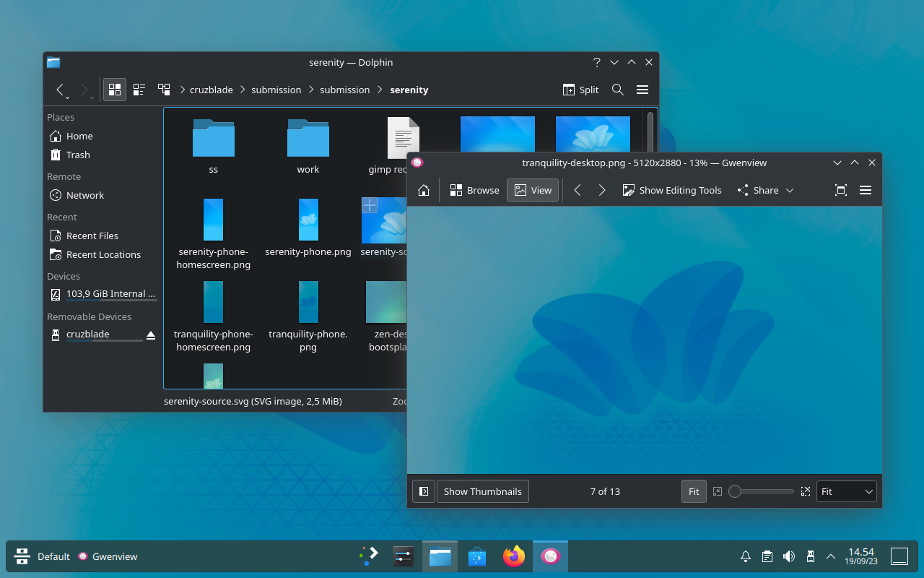Open the Fit zoom dropdown in Gwenview
This screenshot has width=924, height=578.
(x=846, y=491)
